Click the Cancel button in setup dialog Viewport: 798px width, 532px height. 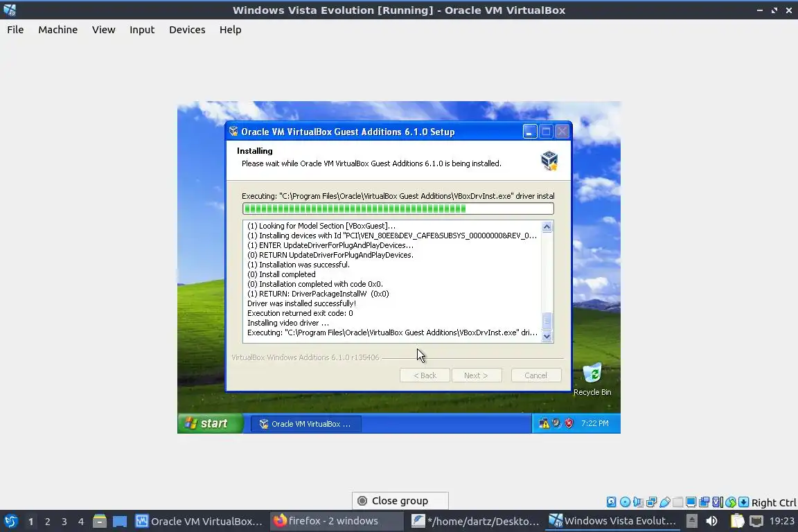536,375
